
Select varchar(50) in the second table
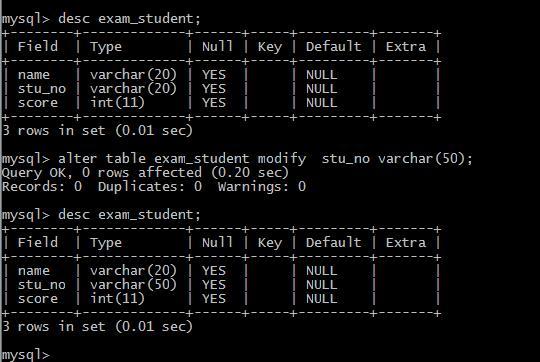click(133, 285)
